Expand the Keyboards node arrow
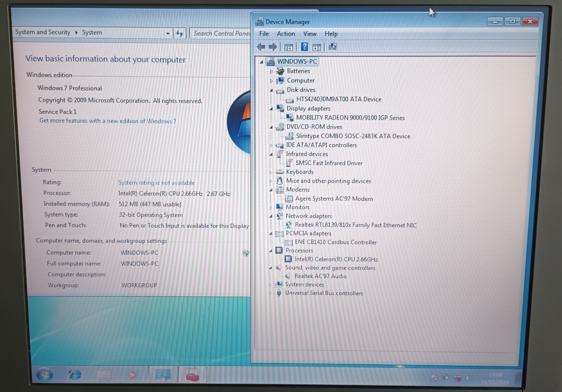Viewport: 562px width, 392px height. coord(271,172)
